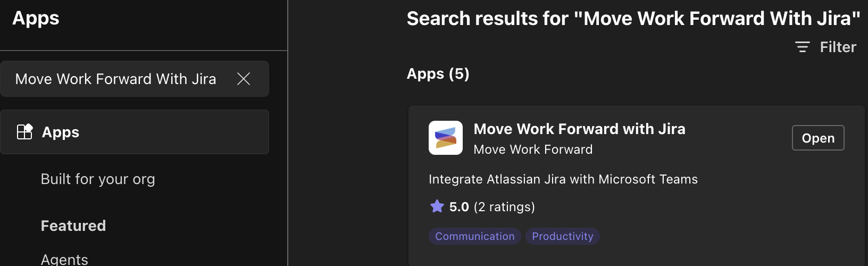Select the Apps tab label in the sidebar

[61, 132]
